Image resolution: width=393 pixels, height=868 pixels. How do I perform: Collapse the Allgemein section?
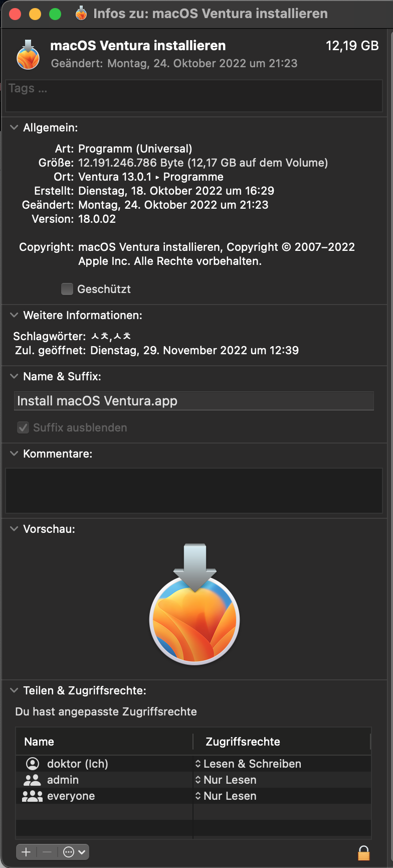[x=14, y=127]
